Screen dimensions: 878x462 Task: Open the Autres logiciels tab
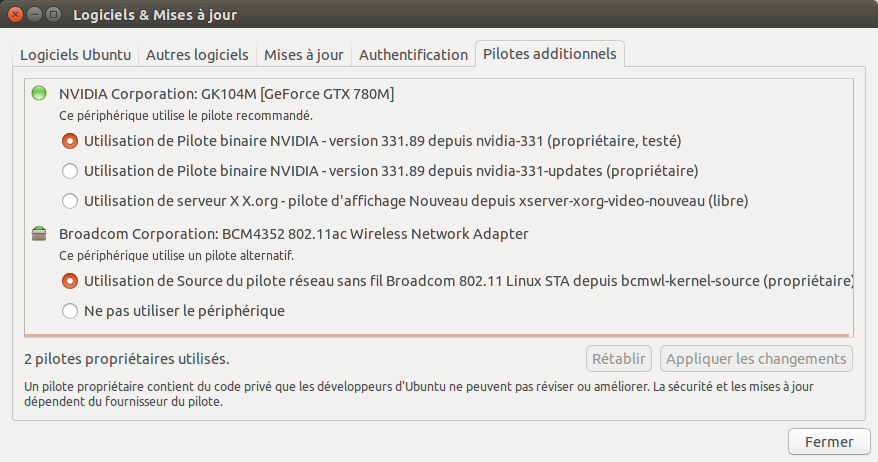(197, 55)
